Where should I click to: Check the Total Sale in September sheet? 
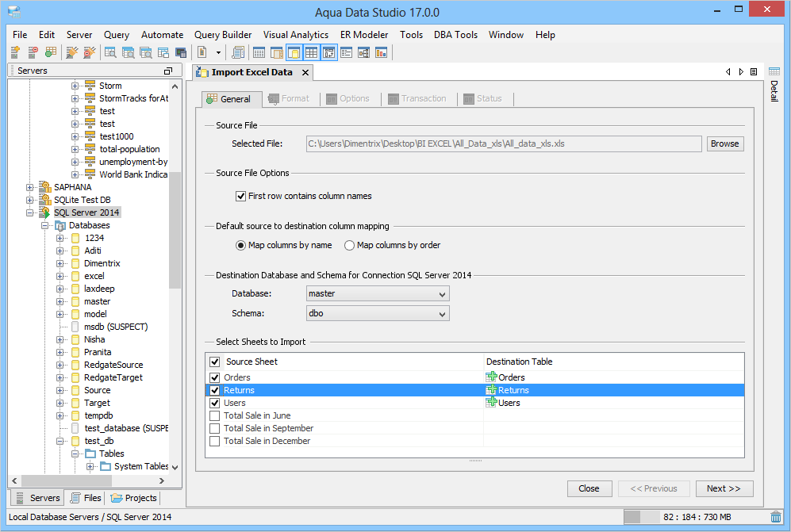tap(215, 428)
